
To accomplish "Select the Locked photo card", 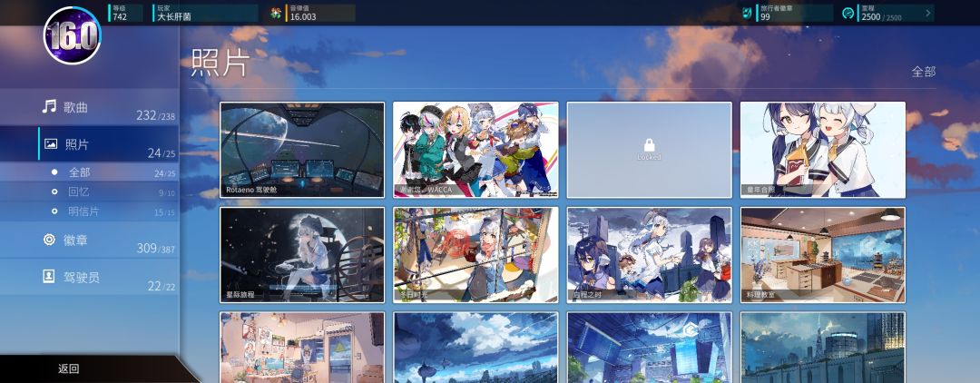I will [x=649, y=150].
